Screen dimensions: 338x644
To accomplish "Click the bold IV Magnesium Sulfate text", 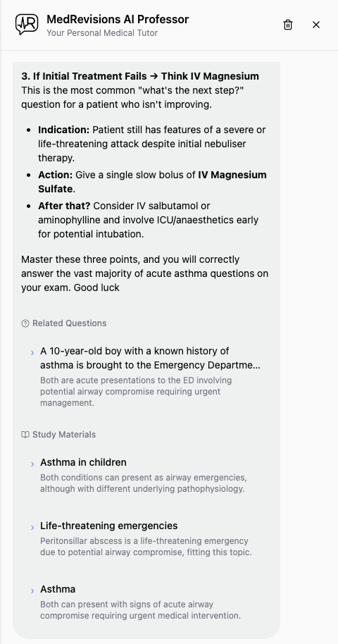I will (x=152, y=182).
